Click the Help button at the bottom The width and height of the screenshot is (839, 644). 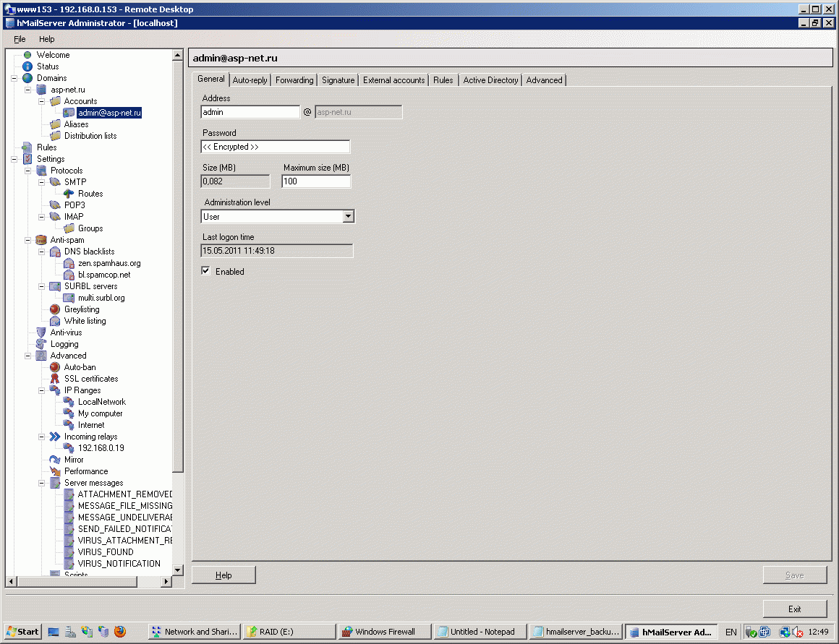223,575
